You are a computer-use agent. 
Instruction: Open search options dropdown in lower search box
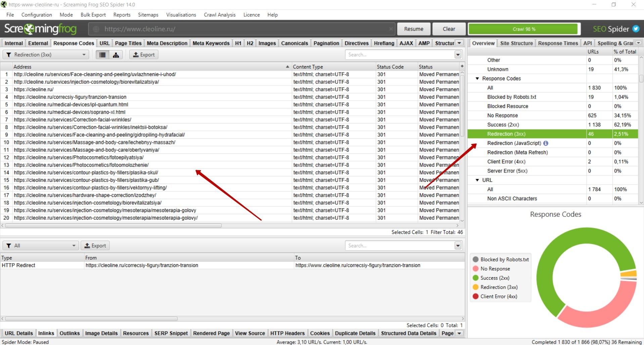(458, 246)
